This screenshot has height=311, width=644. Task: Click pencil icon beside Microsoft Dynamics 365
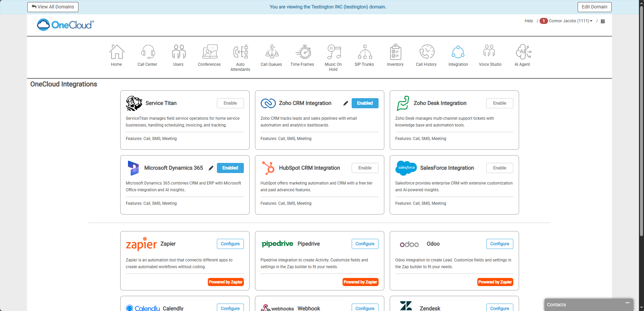pyautogui.click(x=211, y=168)
